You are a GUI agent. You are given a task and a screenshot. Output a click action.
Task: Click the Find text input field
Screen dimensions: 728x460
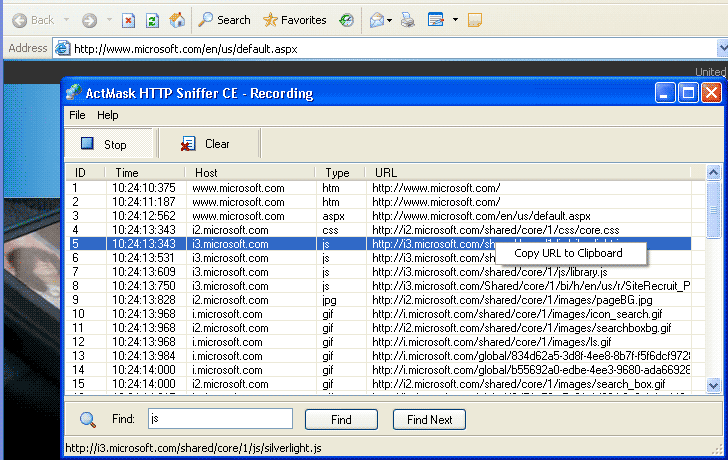point(220,419)
